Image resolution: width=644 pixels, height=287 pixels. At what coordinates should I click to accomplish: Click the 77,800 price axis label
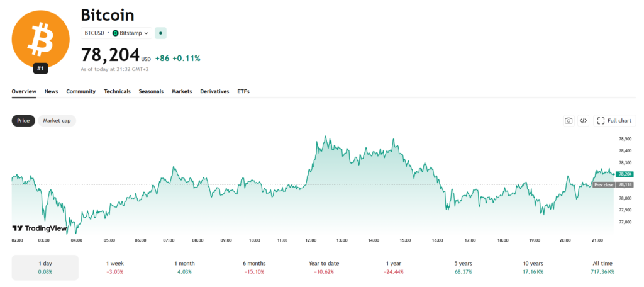pyautogui.click(x=625, y=222)
